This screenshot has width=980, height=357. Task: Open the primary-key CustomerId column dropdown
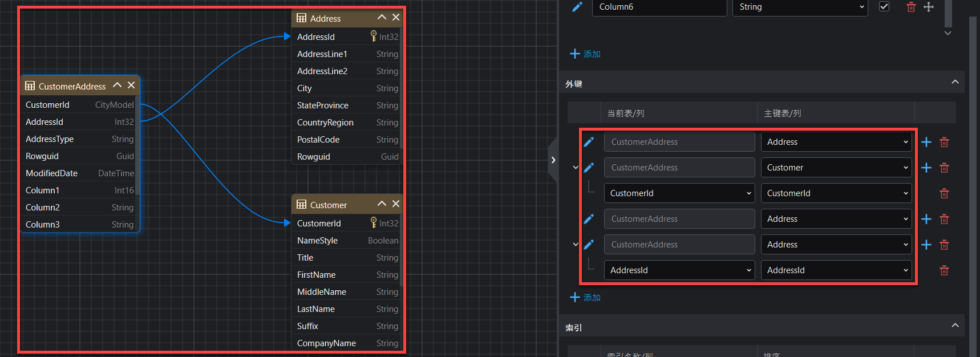point(836,193)
